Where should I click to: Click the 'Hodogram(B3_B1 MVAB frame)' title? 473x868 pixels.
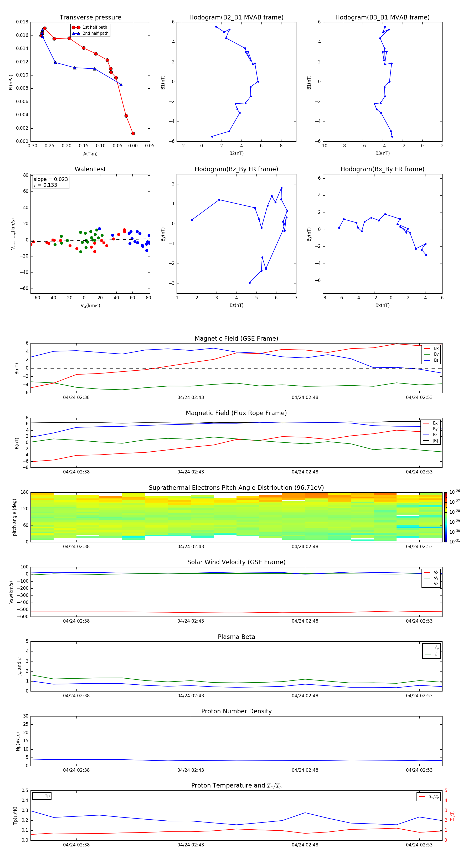[x=382, y=18]
